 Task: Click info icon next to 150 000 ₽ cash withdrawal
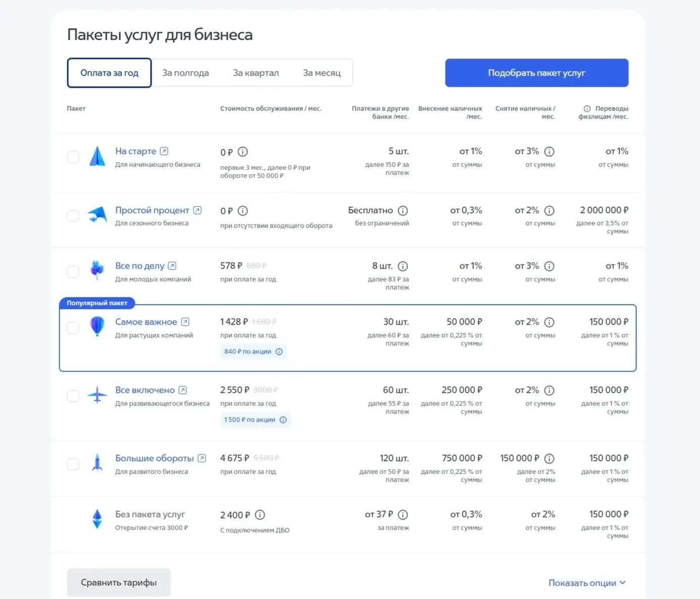pos(549,459)
